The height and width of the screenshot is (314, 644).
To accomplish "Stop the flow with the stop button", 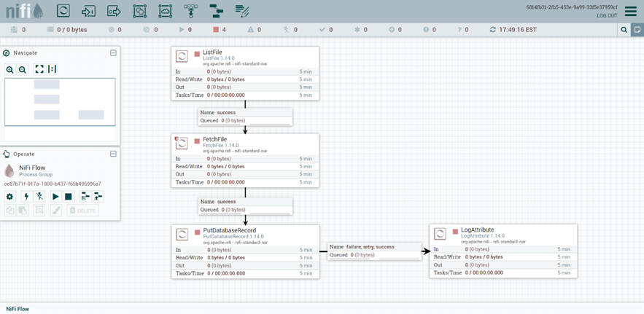I will coord(69,197).
